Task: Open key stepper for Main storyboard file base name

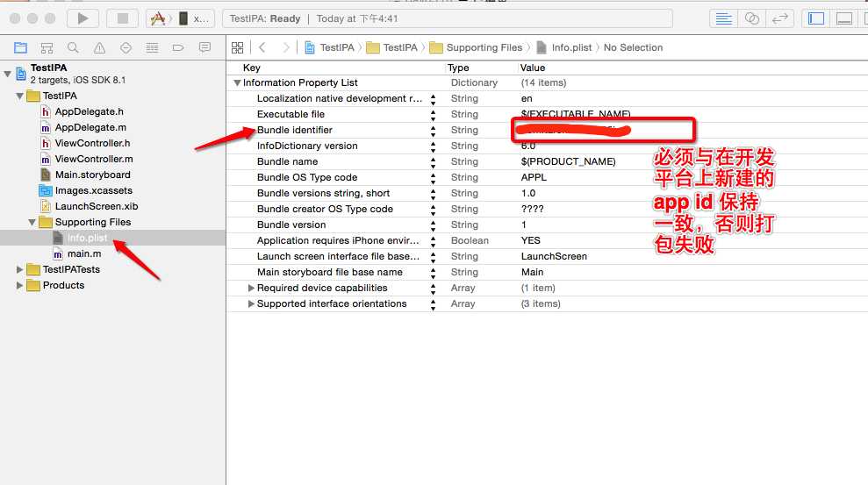Action: pos(433,273)
